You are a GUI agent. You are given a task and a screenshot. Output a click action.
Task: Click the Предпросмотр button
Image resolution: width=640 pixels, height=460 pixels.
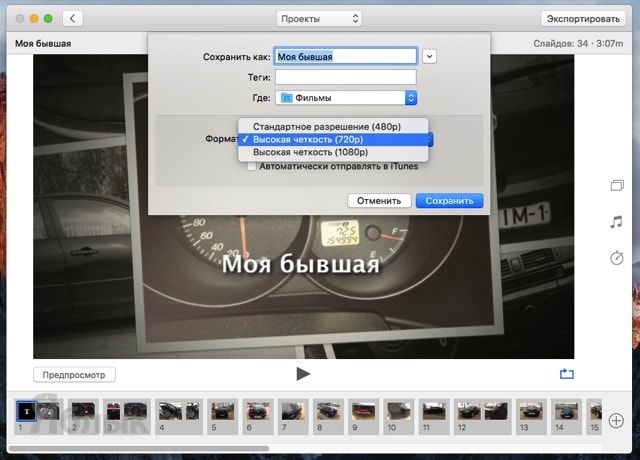[x=74, y=375]
